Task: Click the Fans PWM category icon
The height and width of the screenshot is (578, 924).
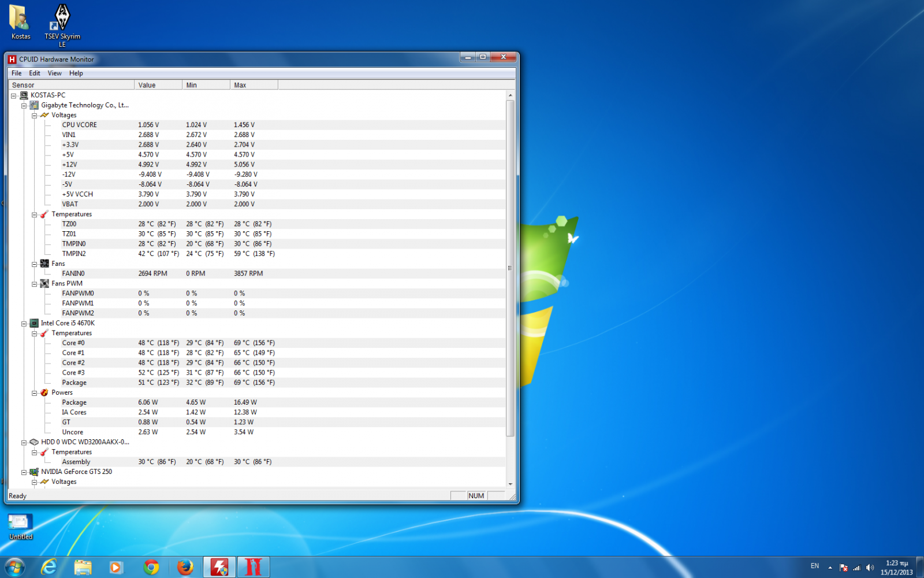Action: tap(44, 284)
